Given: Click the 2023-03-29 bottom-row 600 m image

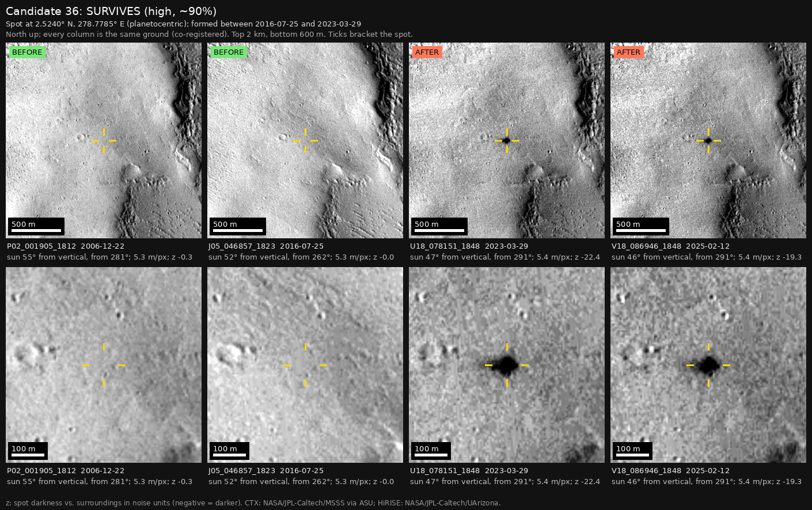Looking at the screenshot, I should [x=507, y=365].
